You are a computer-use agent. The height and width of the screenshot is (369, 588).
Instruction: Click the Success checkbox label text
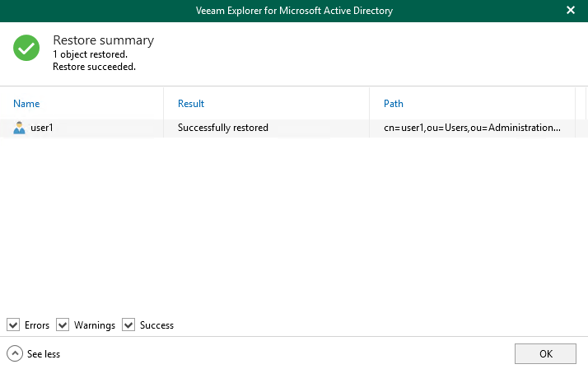(x=156, y=325)
